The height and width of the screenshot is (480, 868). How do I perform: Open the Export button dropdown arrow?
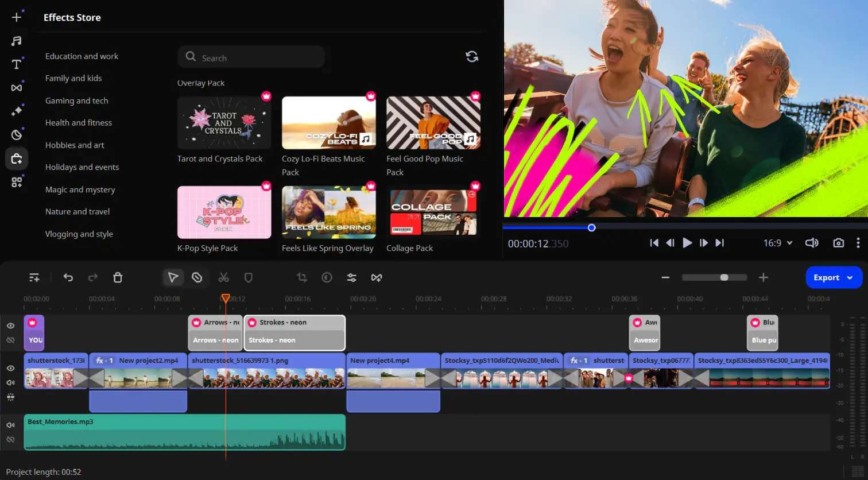click(850, 278)
